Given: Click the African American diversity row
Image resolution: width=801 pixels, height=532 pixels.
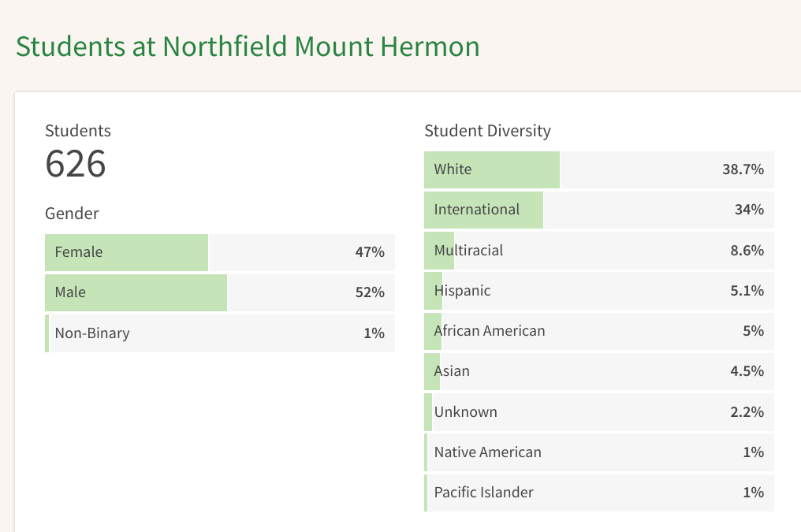Looking at the screenshot, I should coord(598,331).
